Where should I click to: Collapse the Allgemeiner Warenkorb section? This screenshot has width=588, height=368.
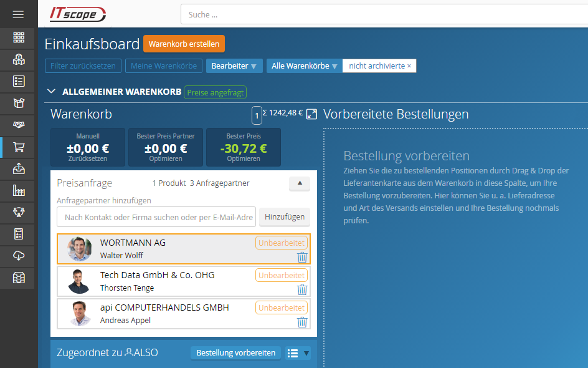pyautogui.click(x=52, y=92)
